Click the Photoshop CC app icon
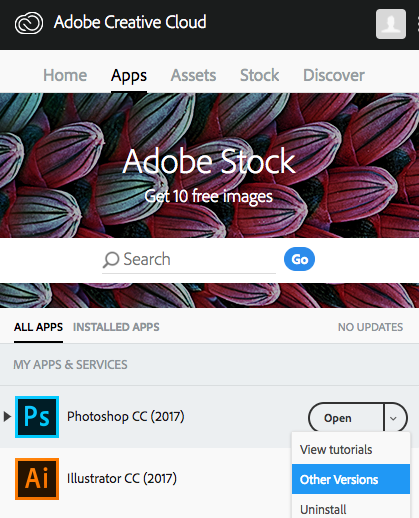Screen dimensions: 419x518 pyautogui.click(x=37, y=417)
